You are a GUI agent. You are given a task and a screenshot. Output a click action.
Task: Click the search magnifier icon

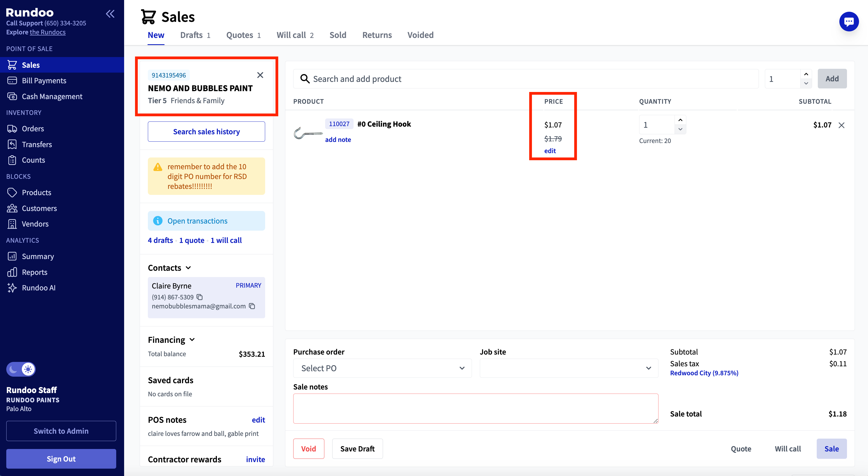[x=305, y=79]
